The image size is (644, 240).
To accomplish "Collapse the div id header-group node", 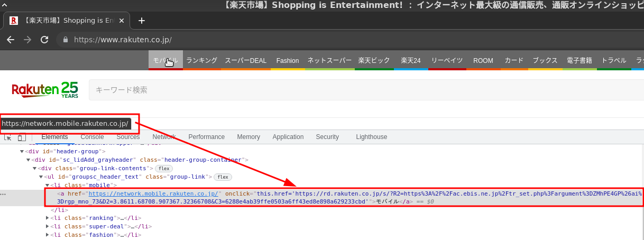I will [22, 151].
